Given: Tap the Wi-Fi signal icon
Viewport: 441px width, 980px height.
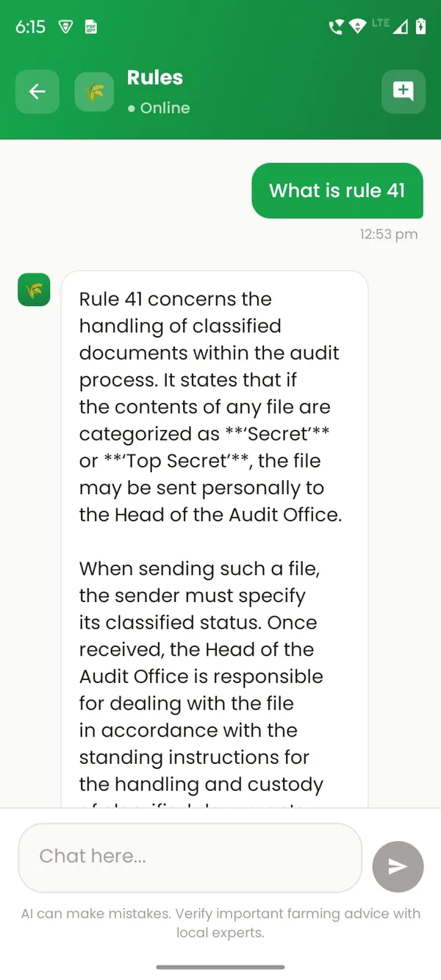Looking at the screenshot, I should [358, 27].
